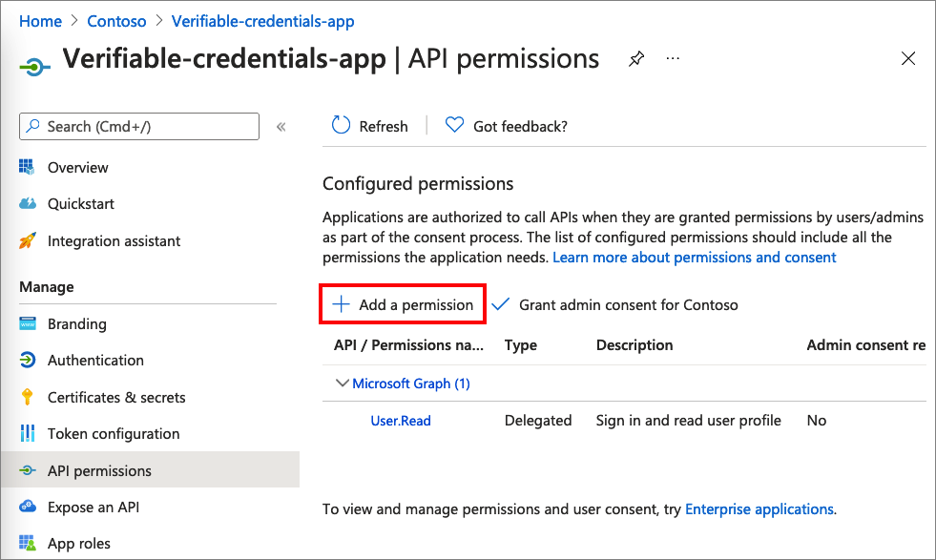Click the Add a permission button
936x560 pixels.
402,303
